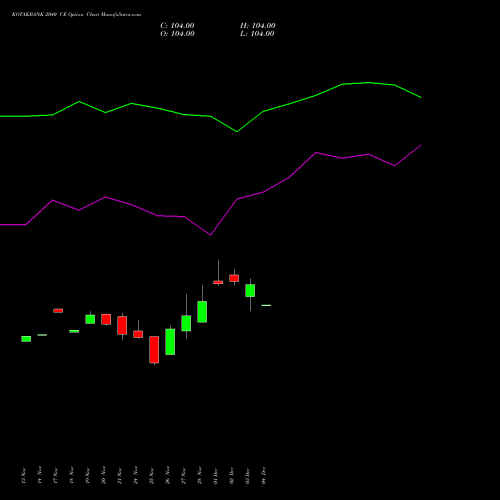Click the 17 Nov date label
This screenshot has width=500, height=500.
[x=56, y=475]
